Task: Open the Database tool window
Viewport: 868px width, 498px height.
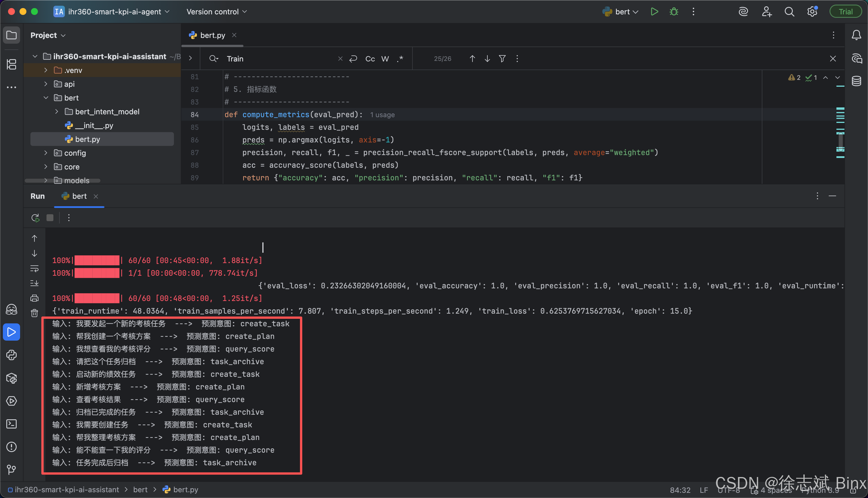Action: [x=856, y=81]
